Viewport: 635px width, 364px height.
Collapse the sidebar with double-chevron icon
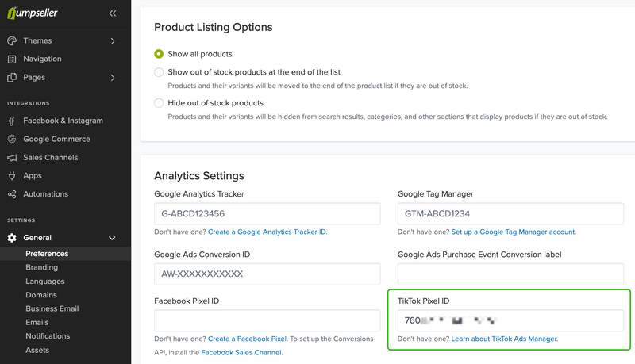[113, 13]
